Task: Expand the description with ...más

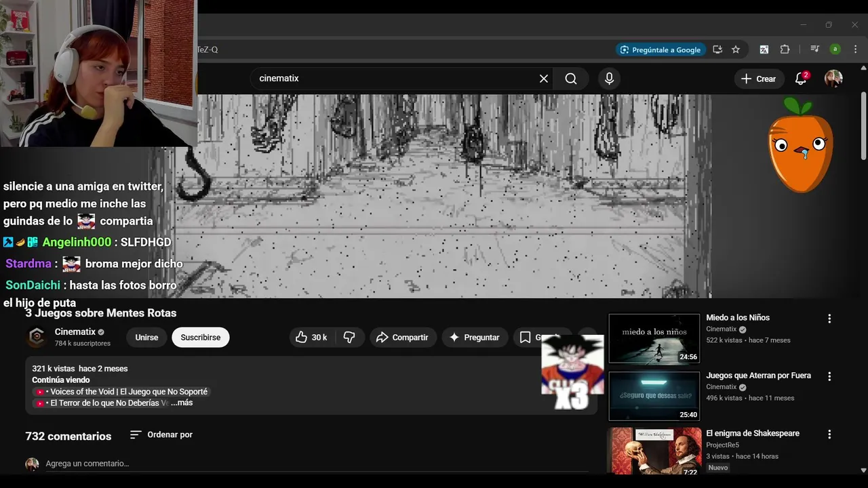Action: click(182, 403)
